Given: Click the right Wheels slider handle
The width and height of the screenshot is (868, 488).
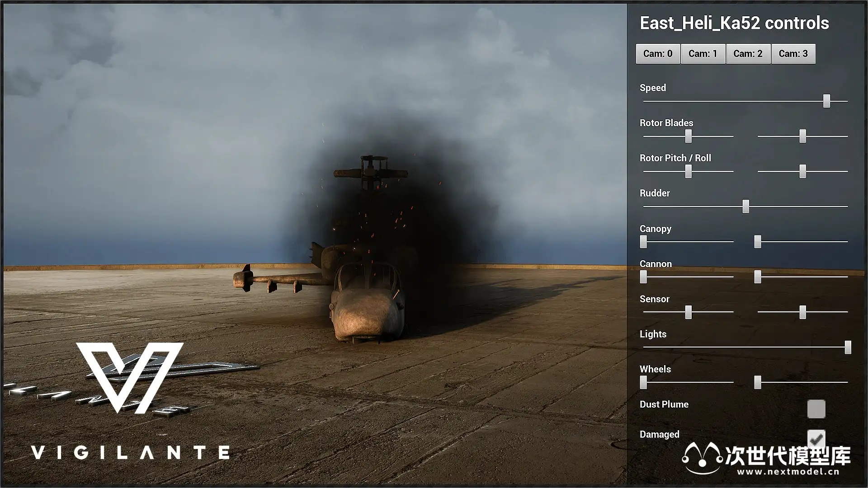Looking at the screenshot, I should pos(758,382).
